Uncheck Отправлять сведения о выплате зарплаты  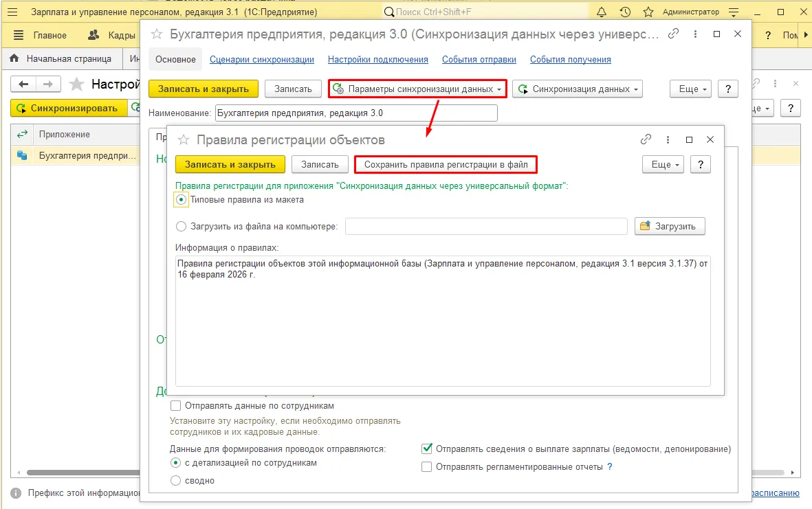(427, 449)
